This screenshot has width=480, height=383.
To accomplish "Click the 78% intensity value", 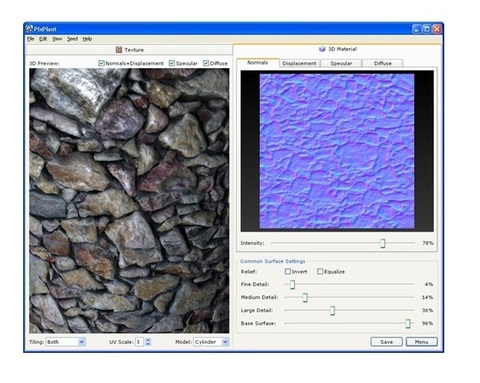I will [x=428, y=243].
